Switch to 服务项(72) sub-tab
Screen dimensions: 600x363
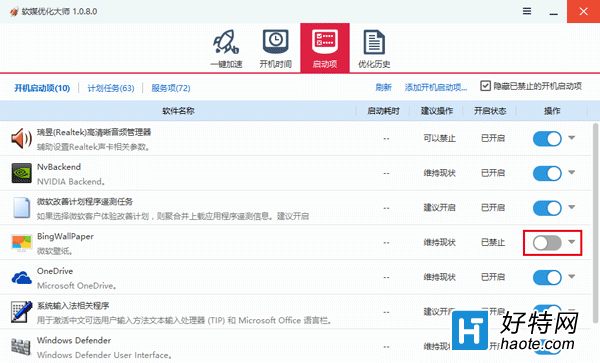click(x=171, y=88)
